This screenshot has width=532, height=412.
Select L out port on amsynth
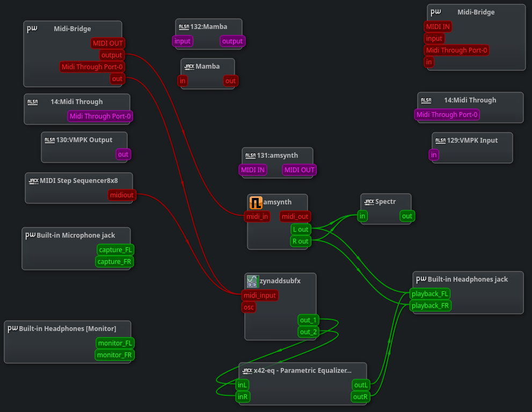coord(301,229)
